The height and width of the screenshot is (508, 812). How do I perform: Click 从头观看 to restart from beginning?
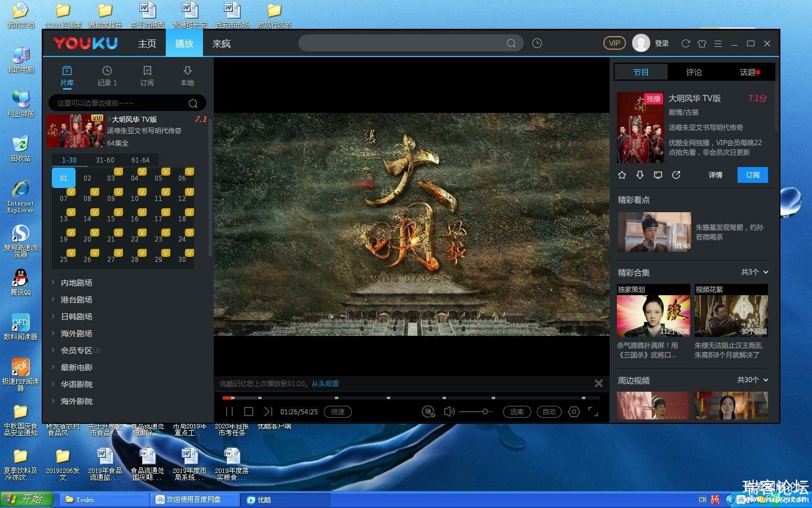[x=325, y=383]
